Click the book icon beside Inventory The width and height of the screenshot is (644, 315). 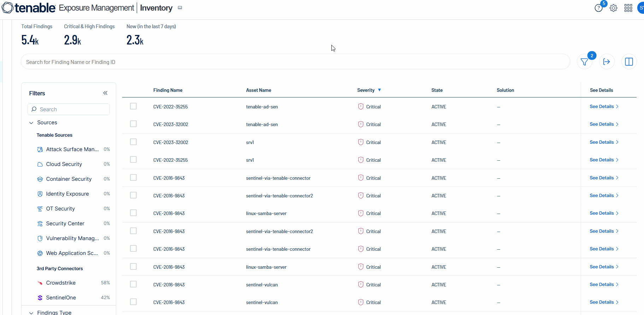point(180,8)
